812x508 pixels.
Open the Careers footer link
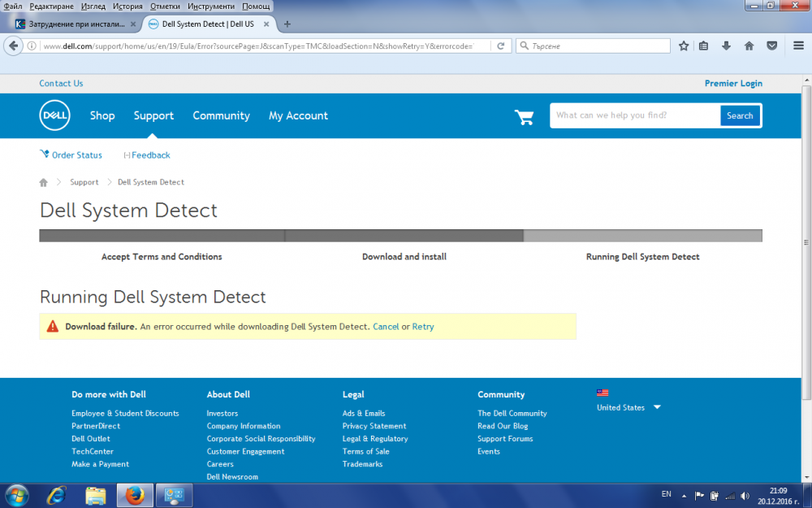[x=220, y=464]
